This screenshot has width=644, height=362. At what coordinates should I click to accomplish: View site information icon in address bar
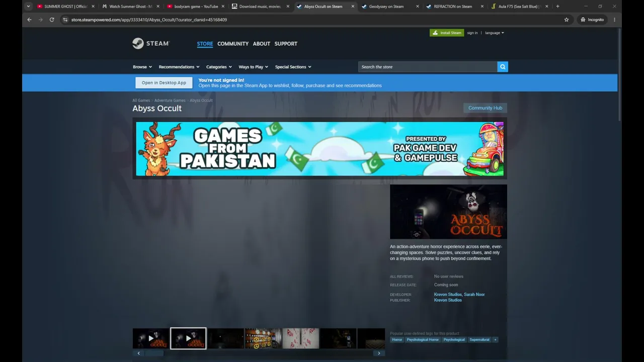tap(65, 20)
